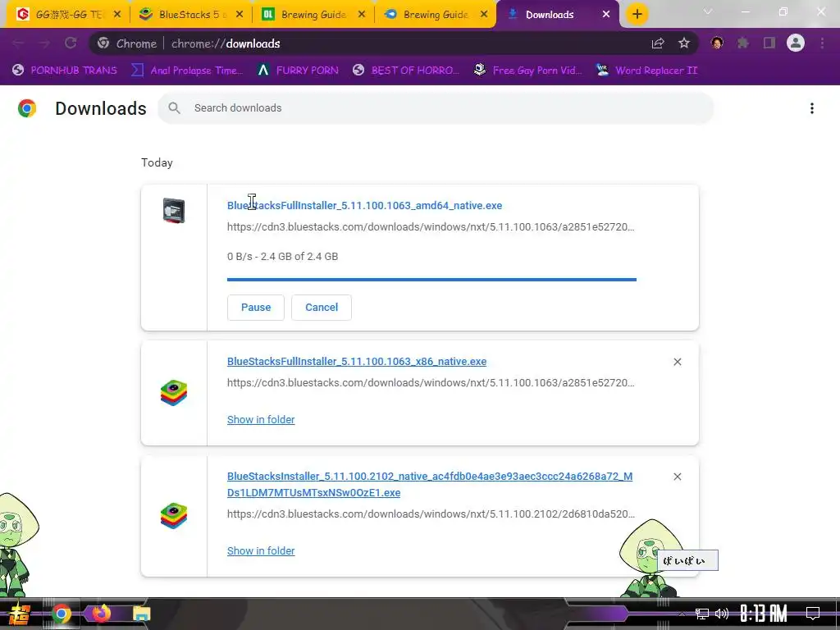Image resolution: width=840 pixels, height=630 pixels.
Task: Click the taskbar clock showing 8:13 AM
Action: (x=763, y=614)
